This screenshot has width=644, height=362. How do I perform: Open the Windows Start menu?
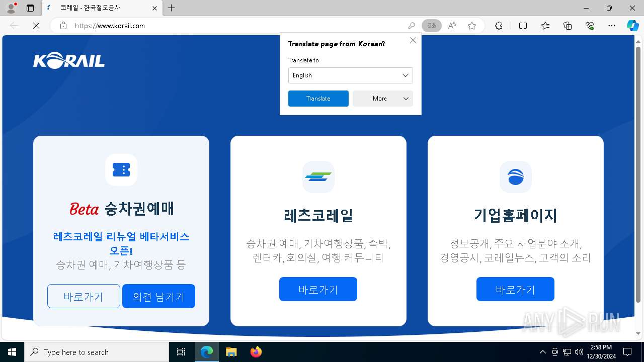12,352
